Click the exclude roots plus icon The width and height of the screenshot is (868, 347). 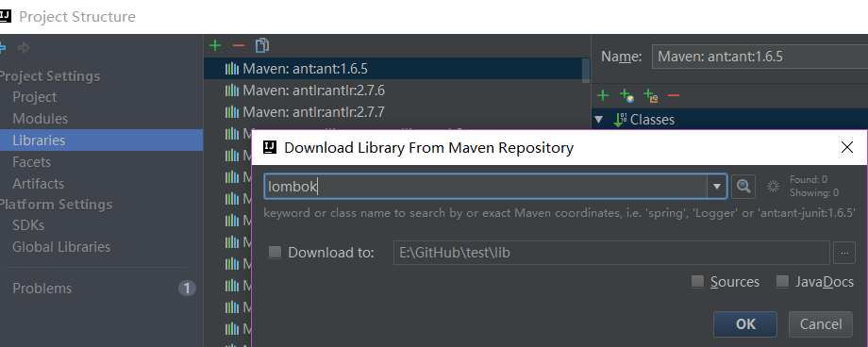tap(650, 96)
